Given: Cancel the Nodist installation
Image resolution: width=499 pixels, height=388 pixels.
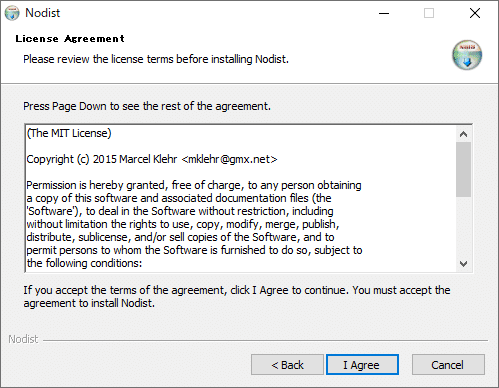Looking at the screenshot, I should coord(448,365).
